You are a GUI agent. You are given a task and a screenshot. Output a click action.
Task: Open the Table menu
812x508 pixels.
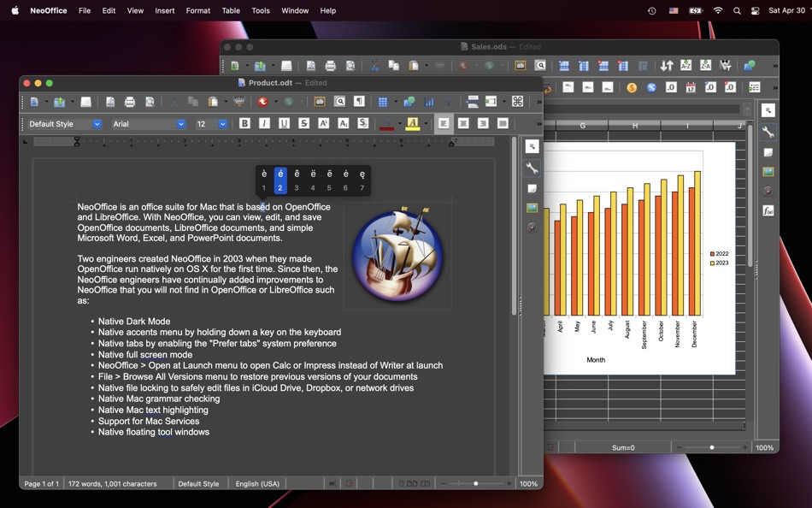(231, 10)
